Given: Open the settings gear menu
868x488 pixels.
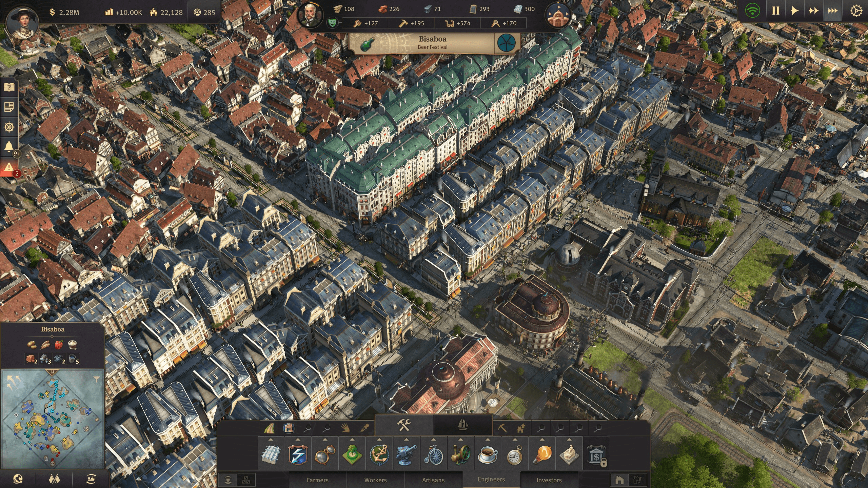Looking at the screenshot, I should [856, 11].
